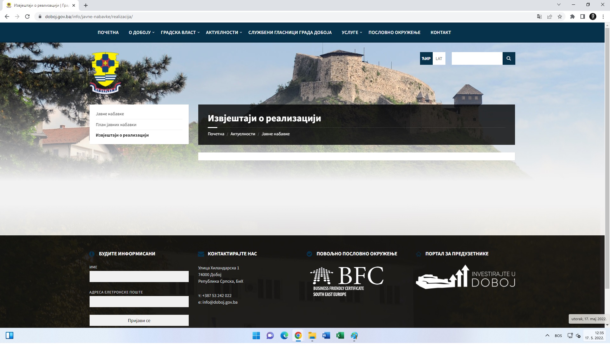The width and height of the screenshot is (610, 364).
Task: Click the Doboj coat of arms logo
Action: pos(105,73)
